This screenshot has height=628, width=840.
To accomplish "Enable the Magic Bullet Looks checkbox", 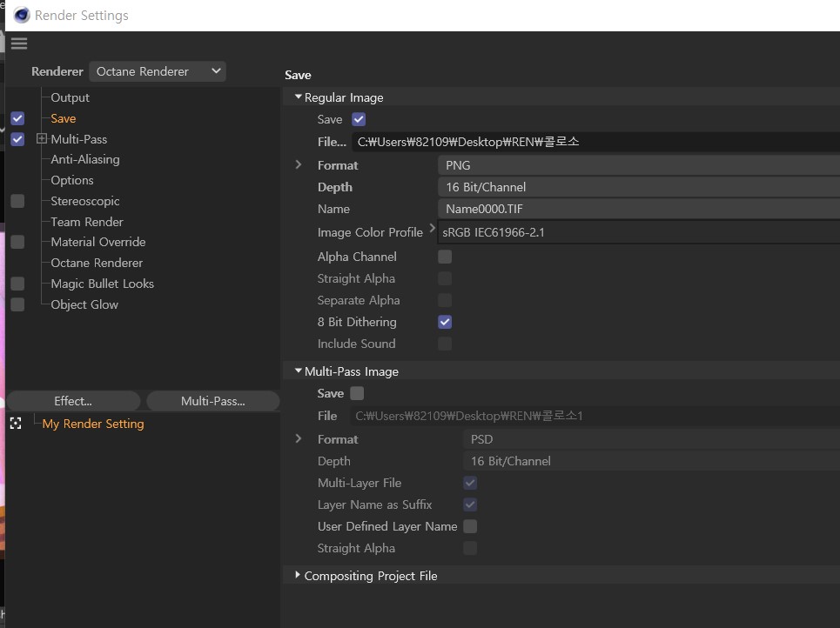I will coord(17,284).
